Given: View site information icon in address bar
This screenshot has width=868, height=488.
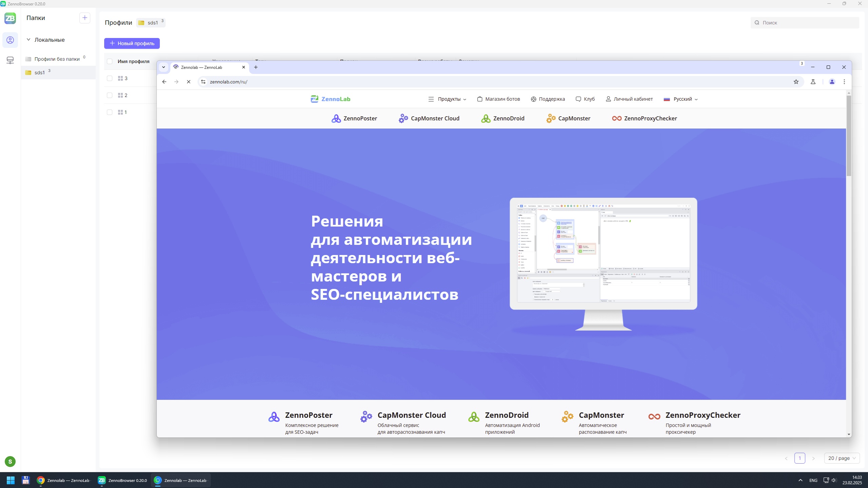Looking at the screenshot, I should pos(203,82).
